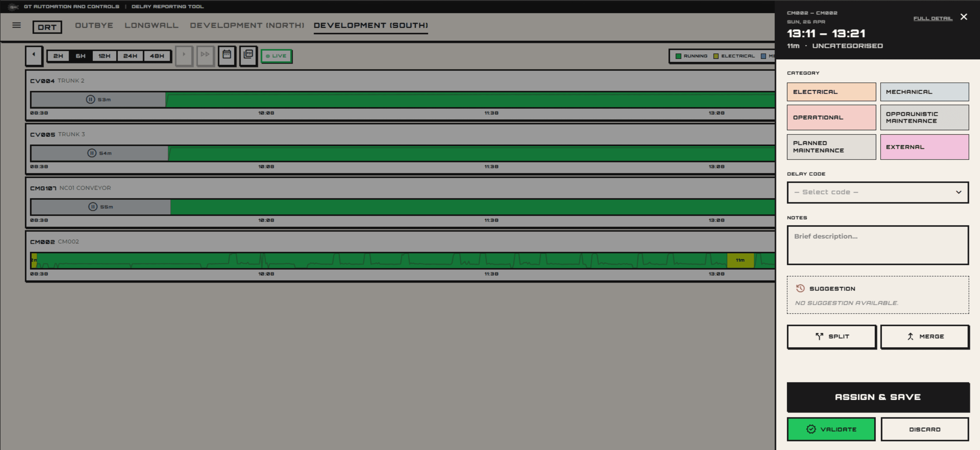Click the DRT logo button
The height and width of the screenshot is (450, 980).
pos(47,27)
